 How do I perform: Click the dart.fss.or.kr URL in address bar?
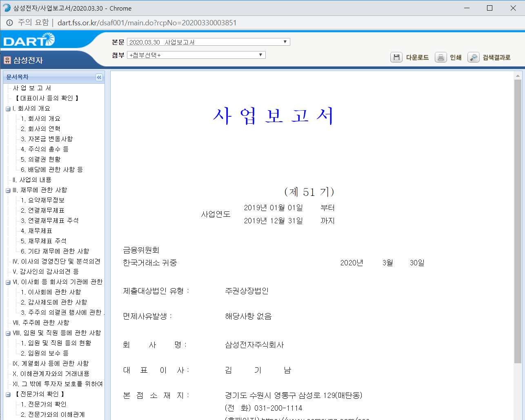tap(147, 23)
